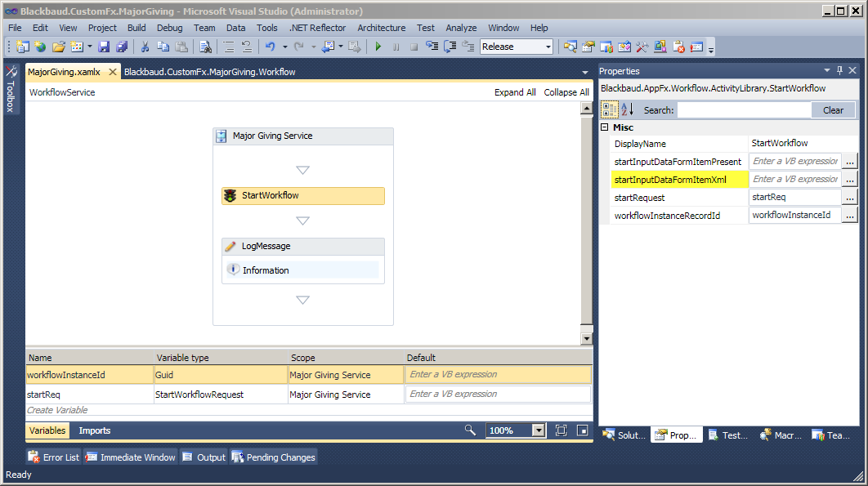Select the LogMessage activity icon in the designer
The image size is (868, 486).
pos(232,246)
